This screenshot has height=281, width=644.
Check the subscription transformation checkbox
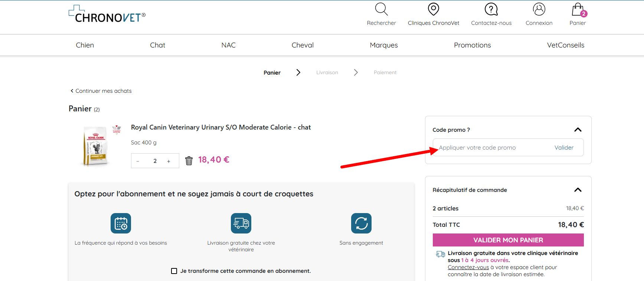[174, 271]
